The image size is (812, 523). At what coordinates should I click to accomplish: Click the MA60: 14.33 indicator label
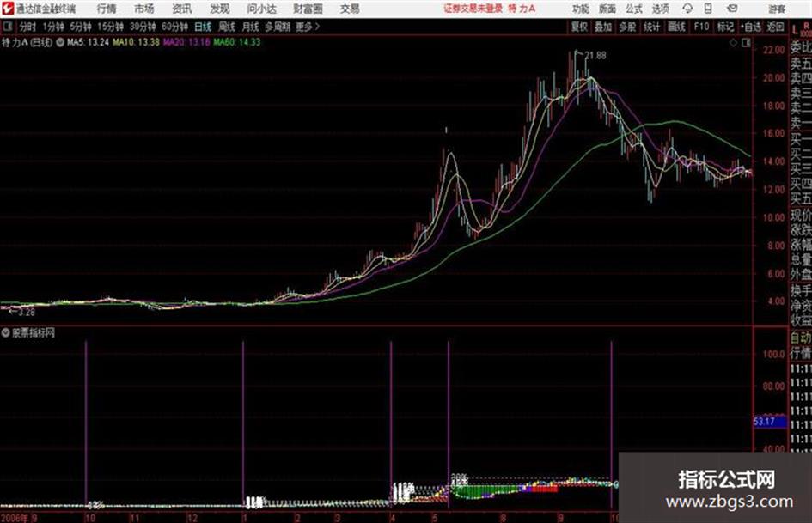(236, 42)
